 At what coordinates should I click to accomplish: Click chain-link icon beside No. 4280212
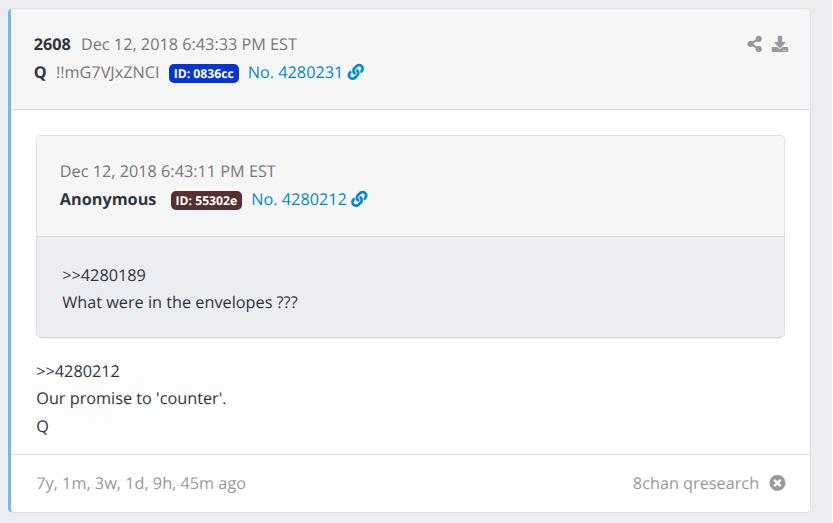tap(360, 199)
